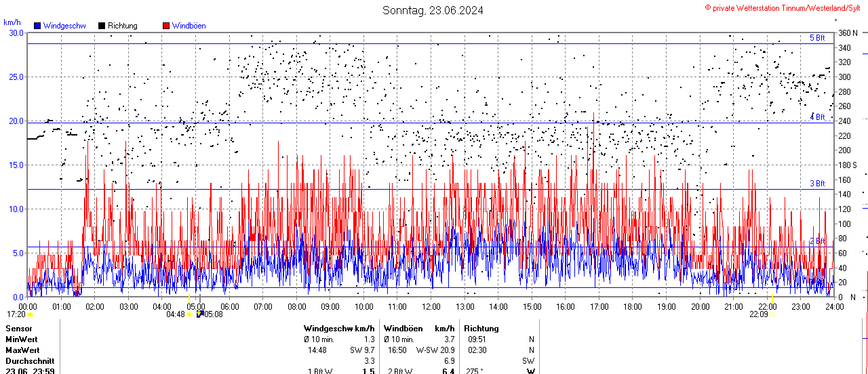Viewport: 868px width, 374px height.
Task: Click the Windgeschw legend label
Action: pos(64,26)
